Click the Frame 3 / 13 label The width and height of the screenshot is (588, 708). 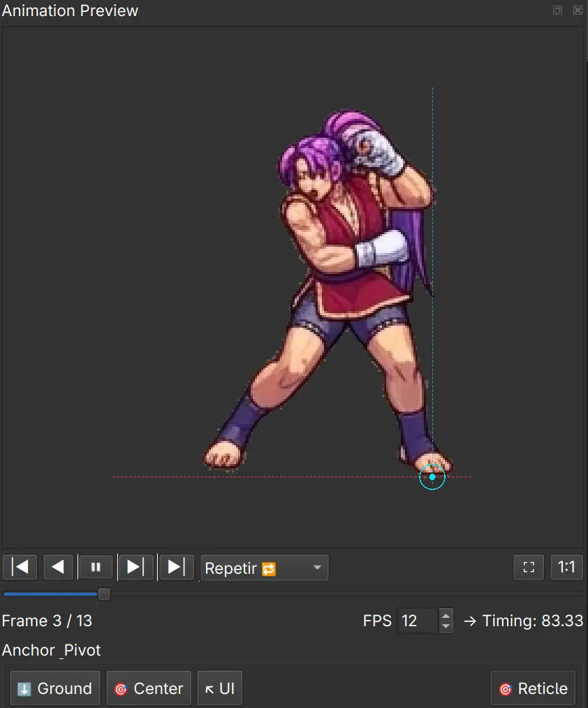(x=47, y=621)
